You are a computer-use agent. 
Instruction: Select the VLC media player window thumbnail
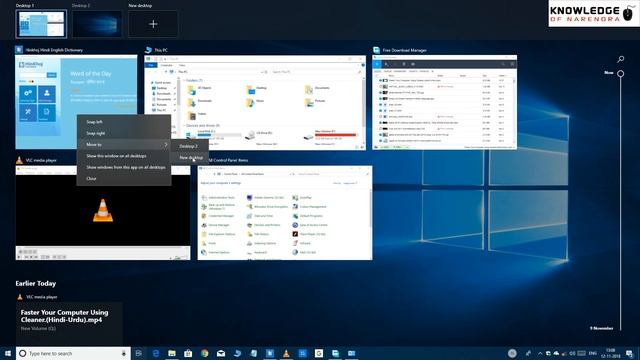pyautogui.click(x=103, y=212)
